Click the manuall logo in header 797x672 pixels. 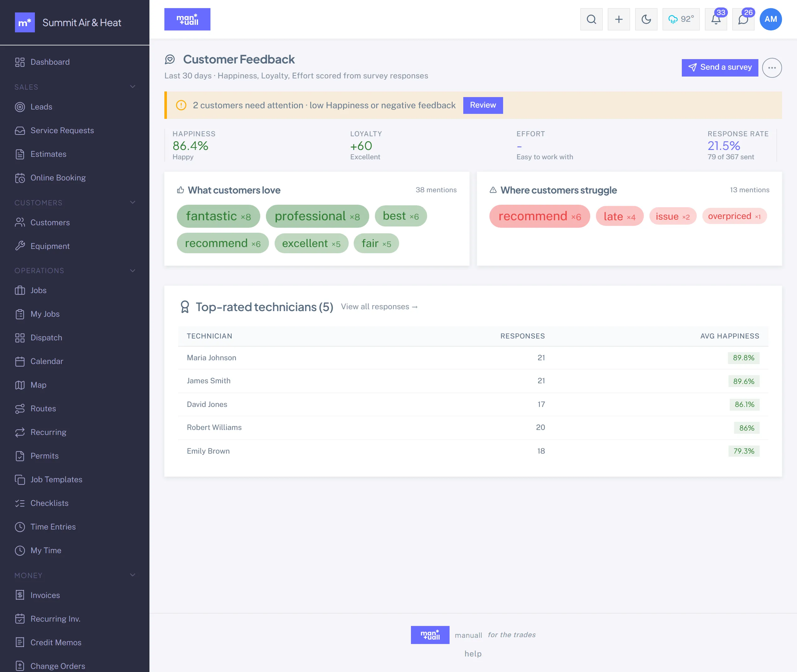(x=187, y=19)
